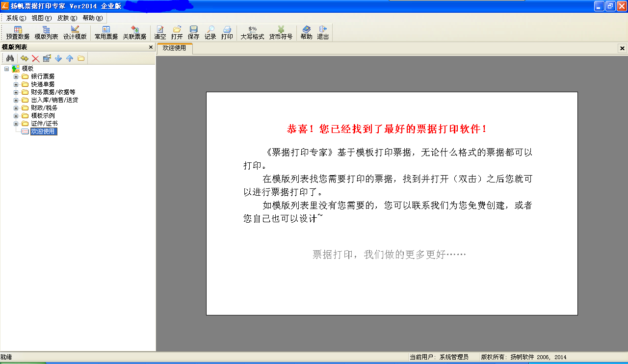Click 版权所有: 扬帆软件 status text
Image resolution: width=628 pixels, height=364 pixels.
click(x=523, y=357)
